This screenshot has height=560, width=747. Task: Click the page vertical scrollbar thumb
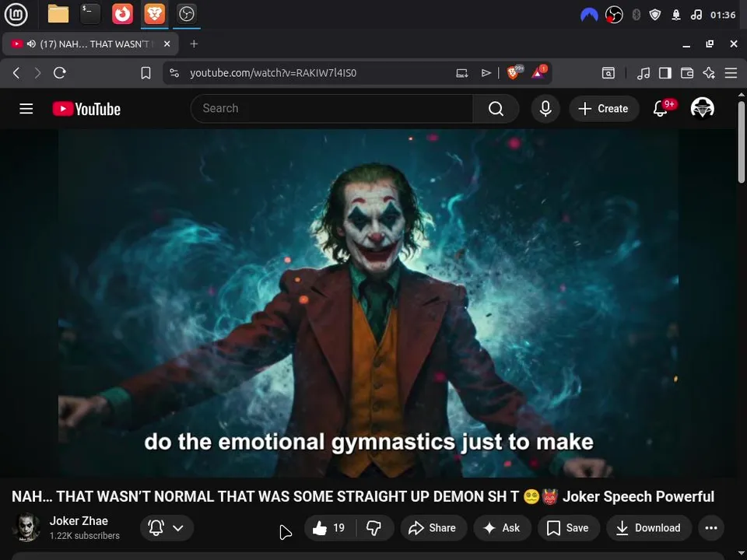tap(742, 142)
